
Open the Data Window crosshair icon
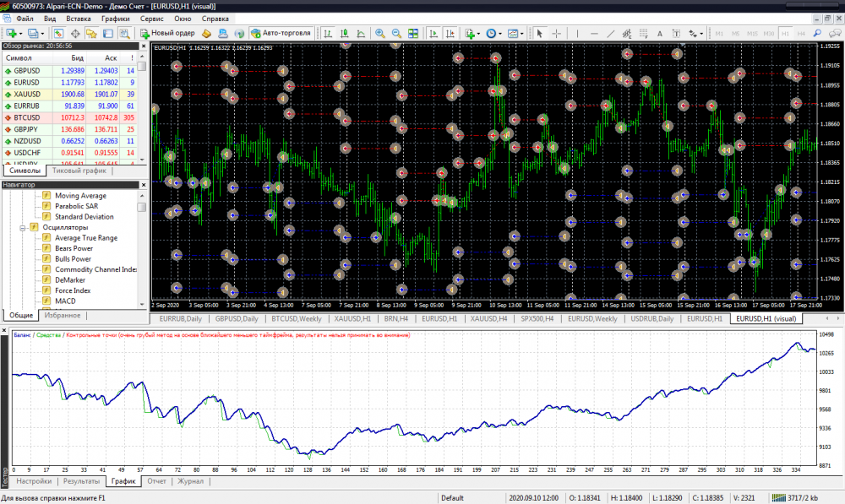point(75,34)
